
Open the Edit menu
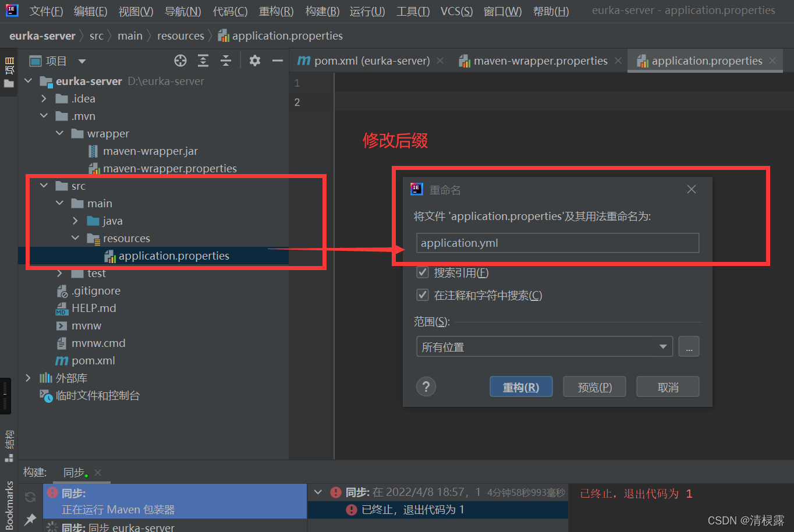click(x=90, y=11)
